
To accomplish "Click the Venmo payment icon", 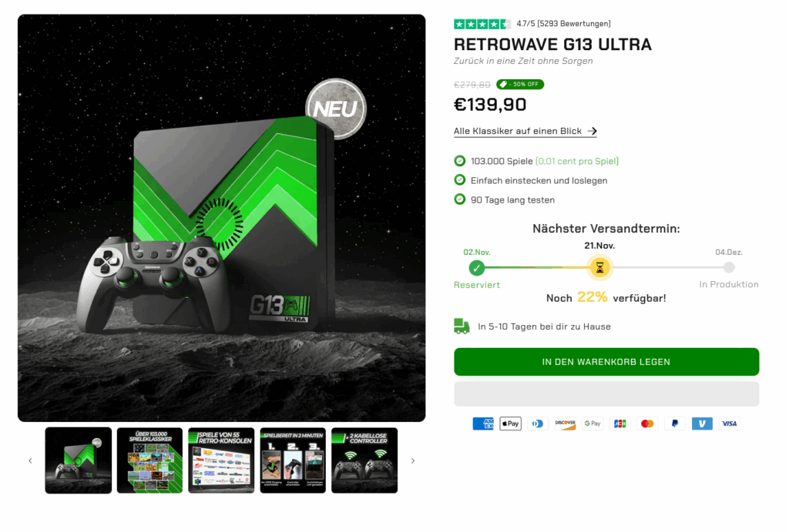I will pyautogui.click(x=702, y=424).
